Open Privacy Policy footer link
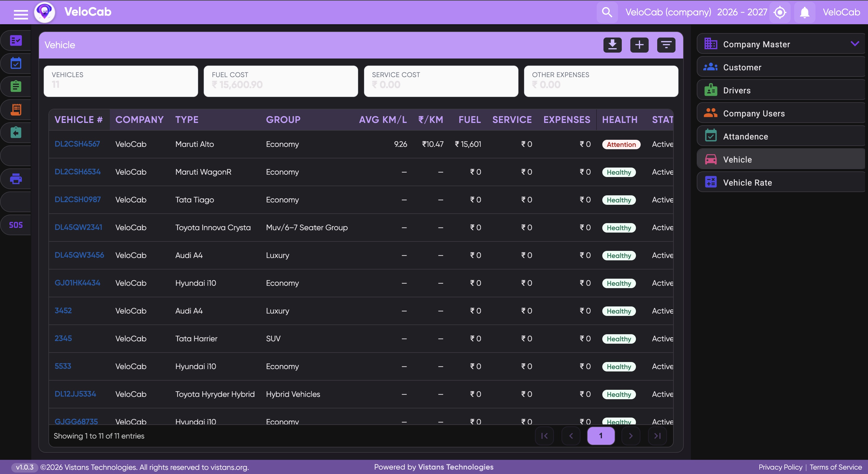The width and height of the screenshot is (868, 474). click(x=780, y=467)
